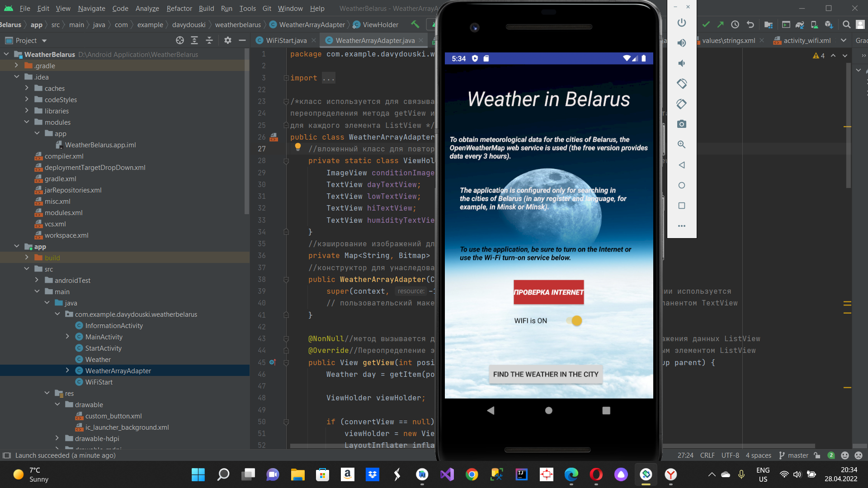
Task: Open the Analyze menu
Action: (x=147, y=8)
